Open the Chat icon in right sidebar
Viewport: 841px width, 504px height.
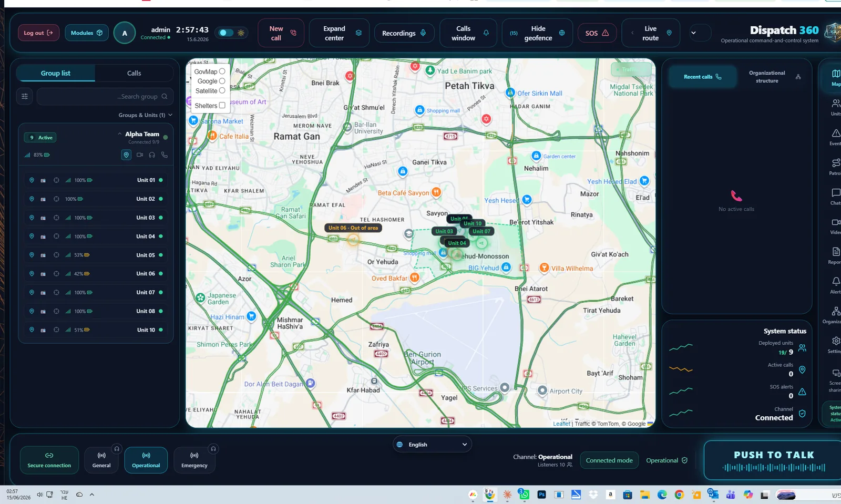[835, 196]
